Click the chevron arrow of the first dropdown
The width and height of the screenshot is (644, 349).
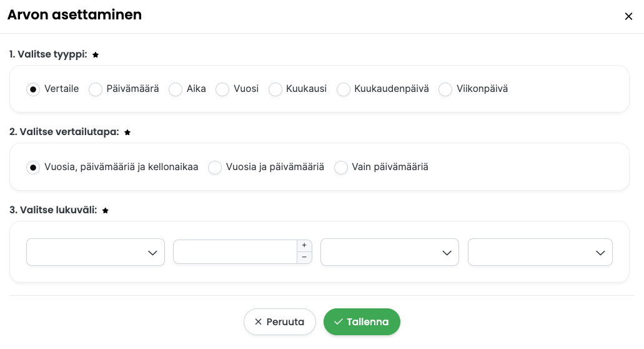tap(152, 253)
